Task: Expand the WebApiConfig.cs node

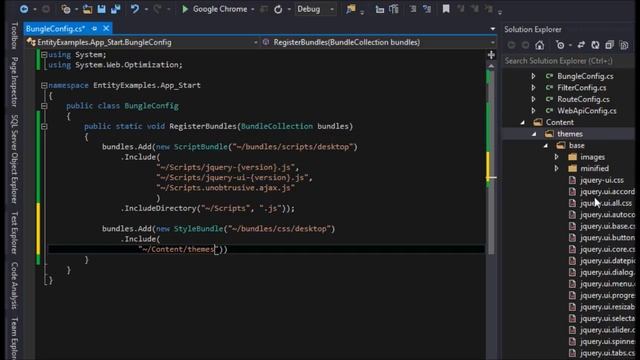Action: click(533, 111)
